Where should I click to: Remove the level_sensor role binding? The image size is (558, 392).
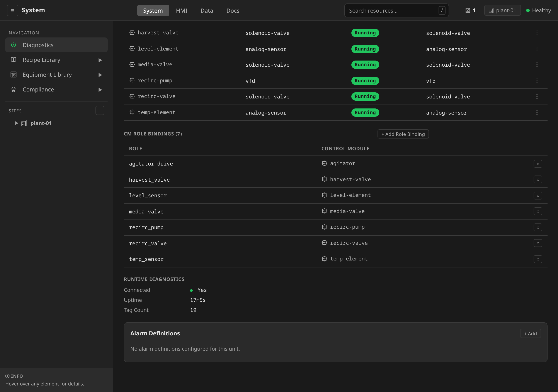tap(538, 196)
